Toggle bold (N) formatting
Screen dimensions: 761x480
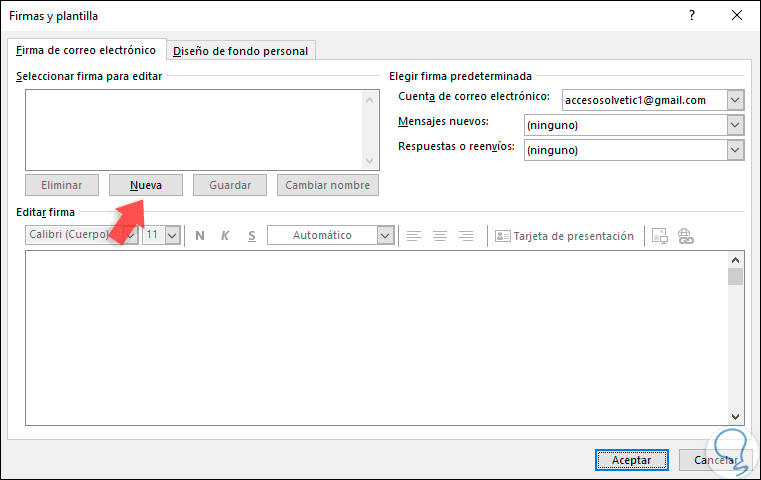[x=200, y=236]
